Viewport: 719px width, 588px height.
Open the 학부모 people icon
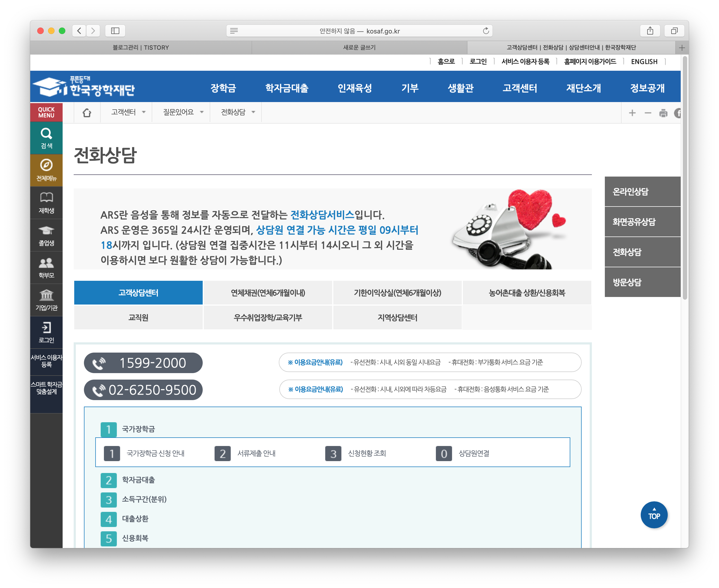[x=46, y=263]
